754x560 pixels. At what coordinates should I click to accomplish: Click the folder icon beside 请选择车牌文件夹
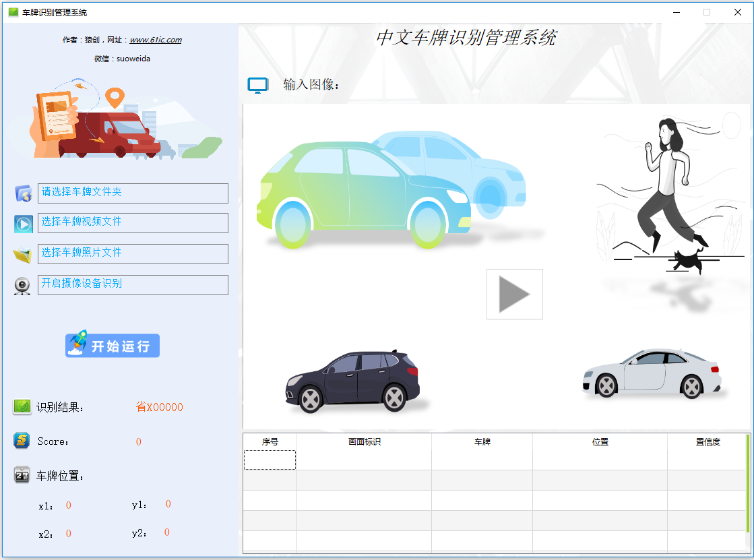[24, 193]
